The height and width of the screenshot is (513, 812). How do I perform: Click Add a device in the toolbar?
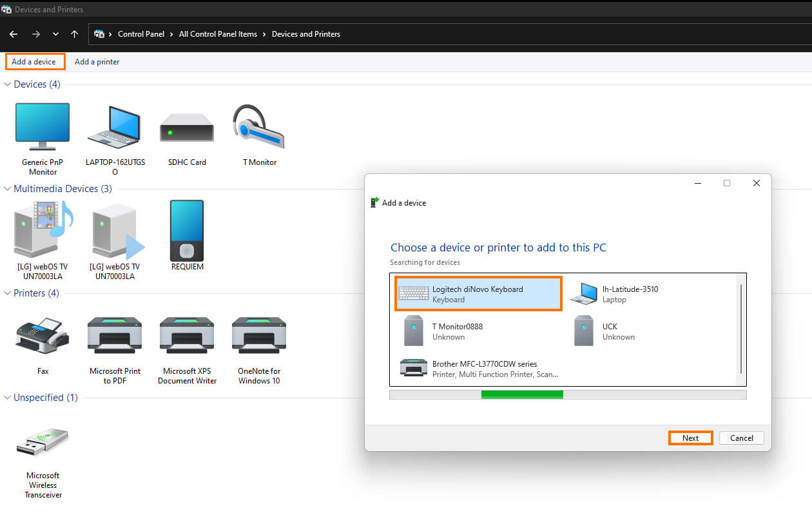[x=34, y=62]
